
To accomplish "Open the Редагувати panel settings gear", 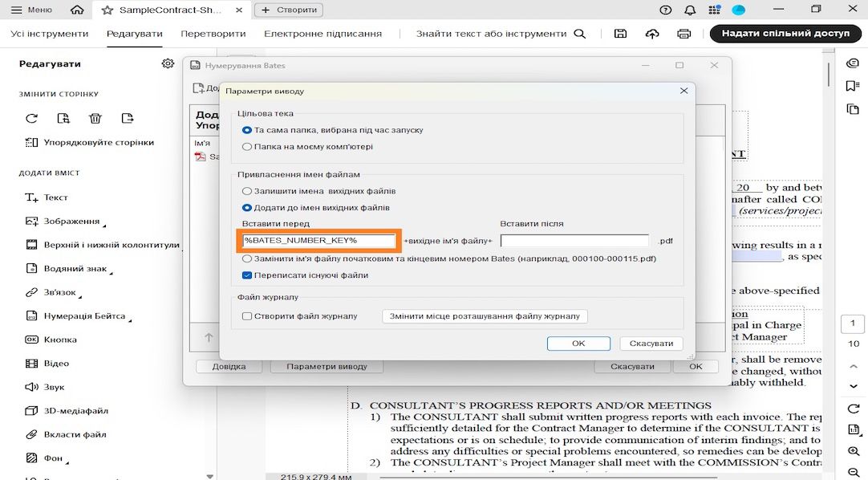I will click(168, 63).
